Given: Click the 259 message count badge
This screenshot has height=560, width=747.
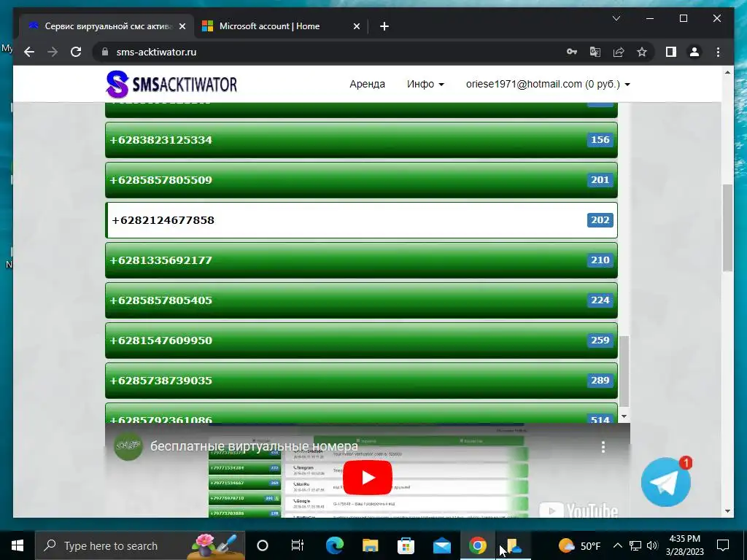Looking at the screenshot, I should tap(600, 341).
